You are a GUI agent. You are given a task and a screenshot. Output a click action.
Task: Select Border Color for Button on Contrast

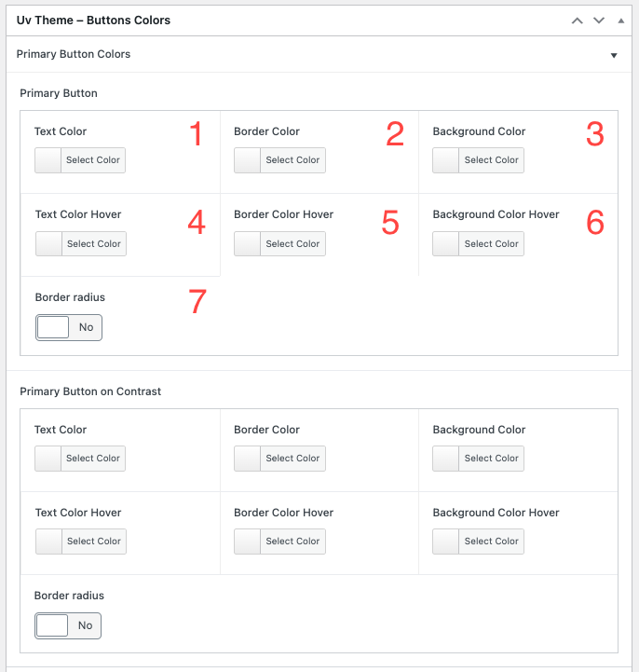coord(279,459)
